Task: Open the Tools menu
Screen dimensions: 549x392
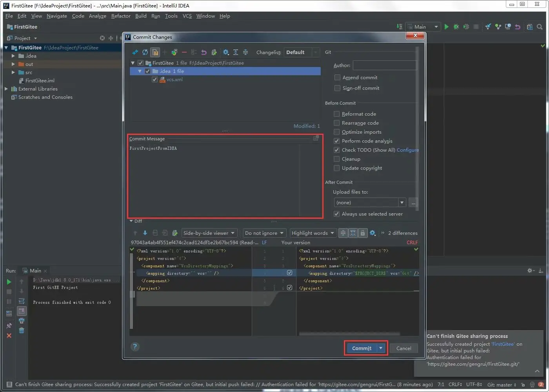Action: tap(171, 16)
